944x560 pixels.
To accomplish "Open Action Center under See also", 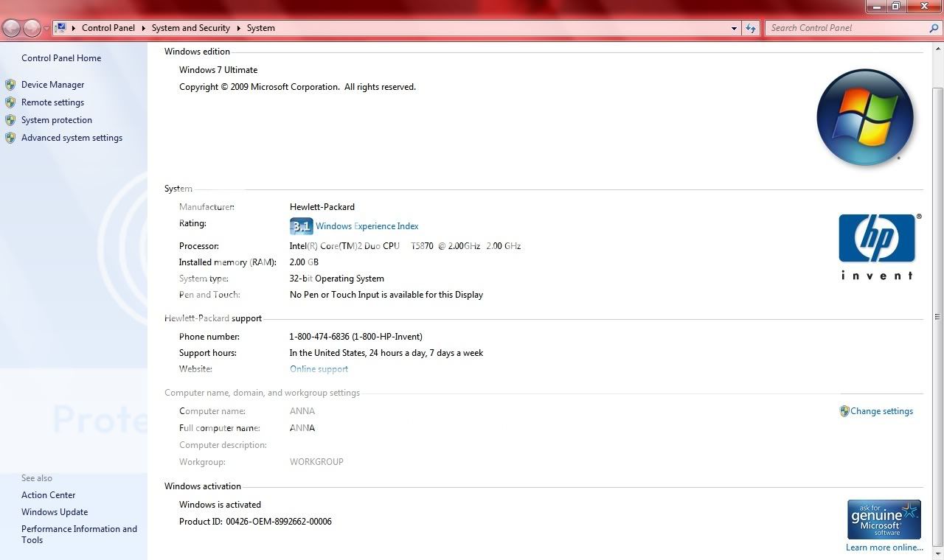I will coord(49,495).
